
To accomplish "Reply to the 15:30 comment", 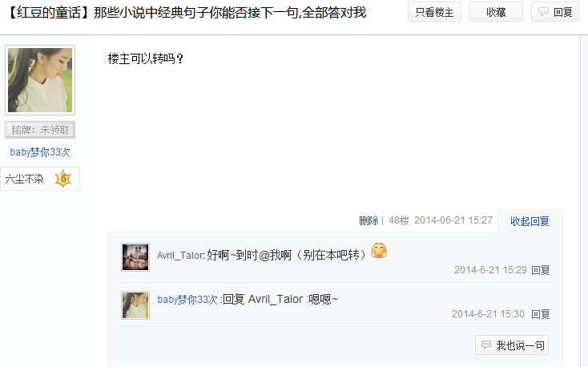I will tap(541, 314).
